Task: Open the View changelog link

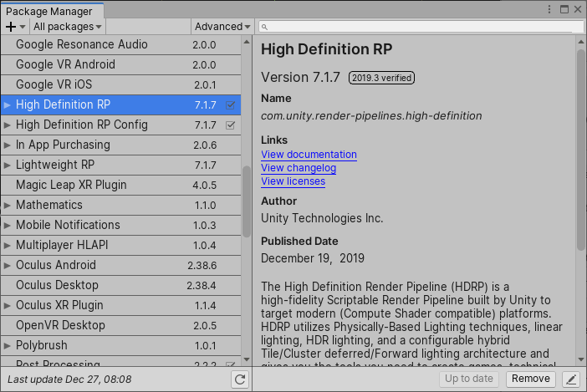Action: pos(299,168)
